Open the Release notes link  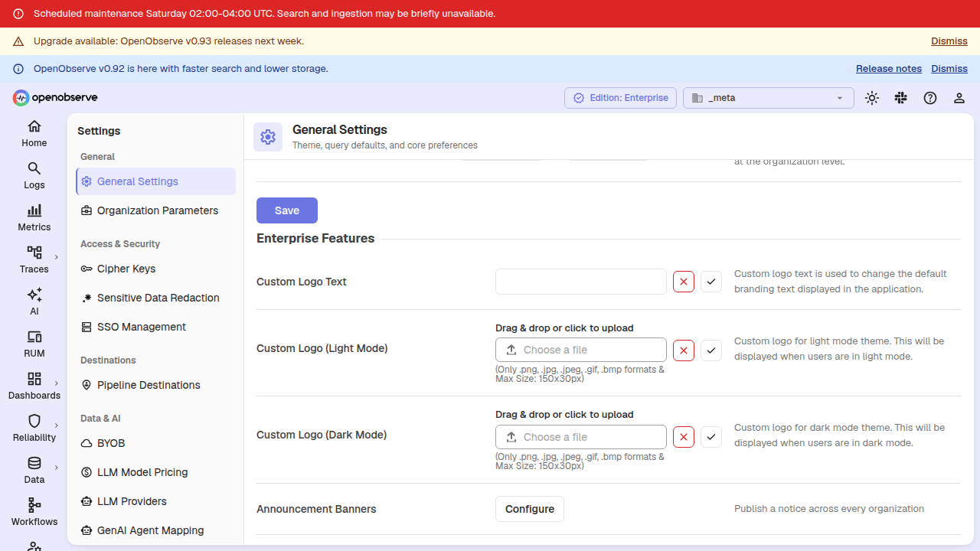click(x=889, y=69)
